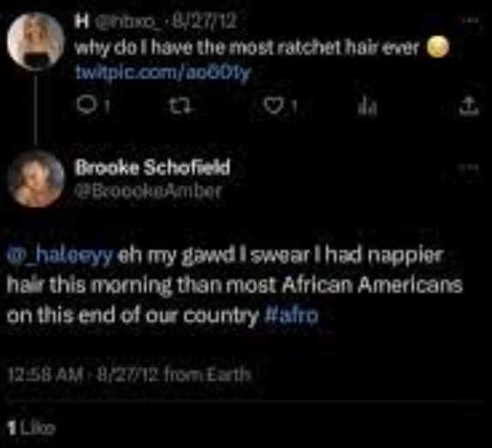Click the reply icon under first tweet
The width and height of the screenshot is (492, 448).
(x=86, y=105)
